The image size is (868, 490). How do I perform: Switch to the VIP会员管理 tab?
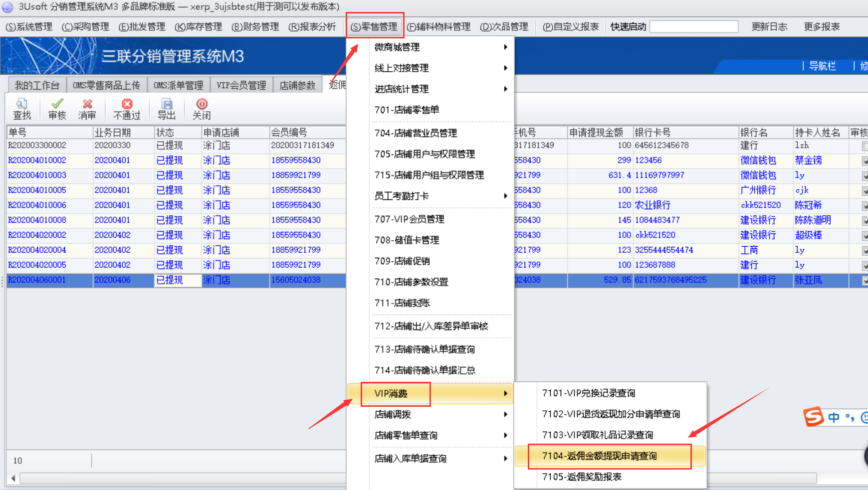coord(241,85)
